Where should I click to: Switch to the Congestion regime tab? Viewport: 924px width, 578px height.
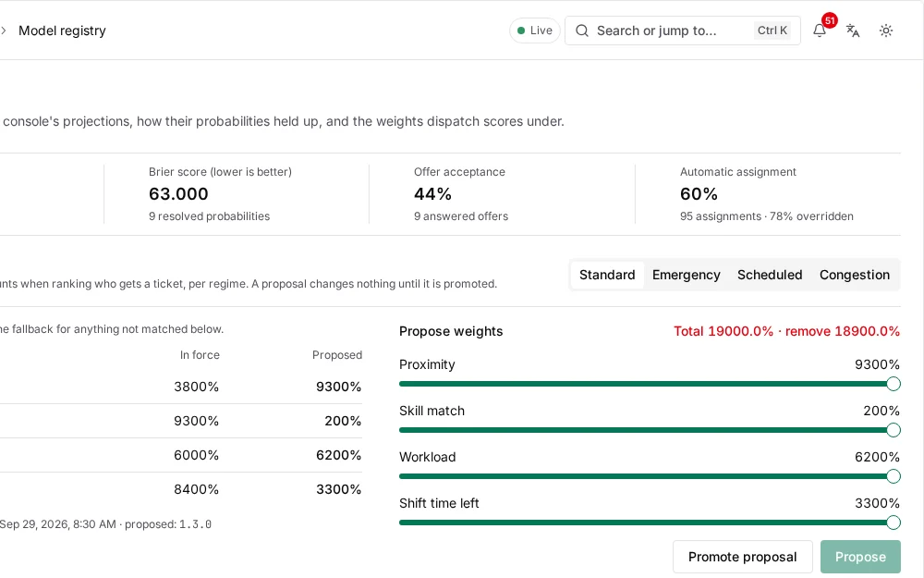[x=855, y=275]
